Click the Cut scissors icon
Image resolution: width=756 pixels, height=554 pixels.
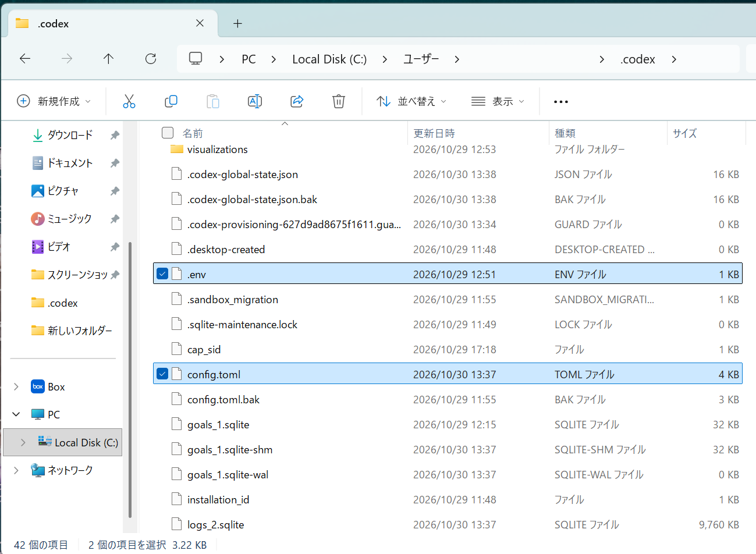pyautogui.click(x=129, y=101)
